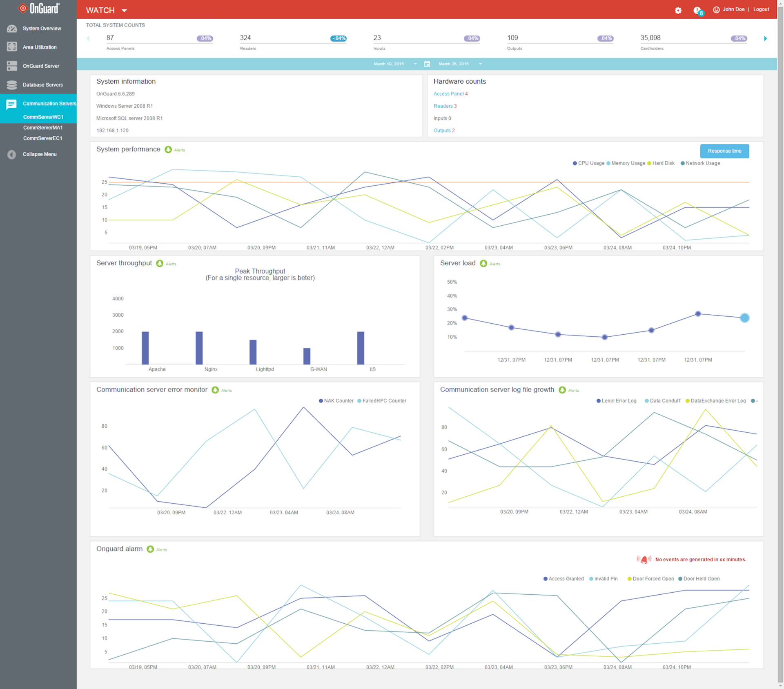
Task: Open the WATCH dropdown arrow
Action: point(124,11)
